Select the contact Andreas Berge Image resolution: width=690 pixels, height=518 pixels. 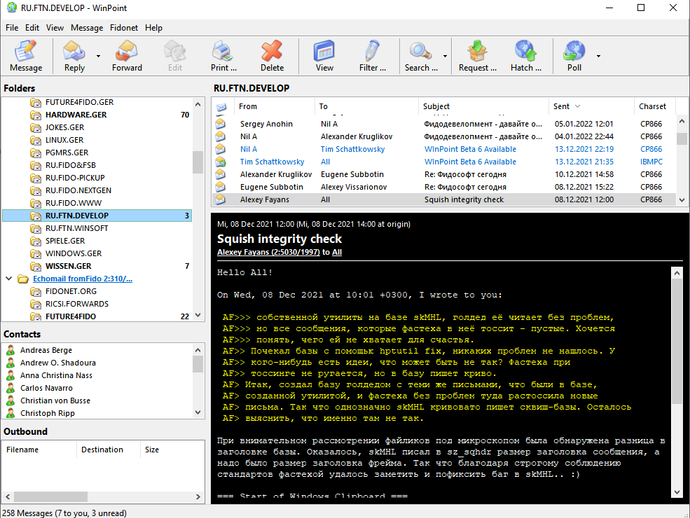coord(46,350)
